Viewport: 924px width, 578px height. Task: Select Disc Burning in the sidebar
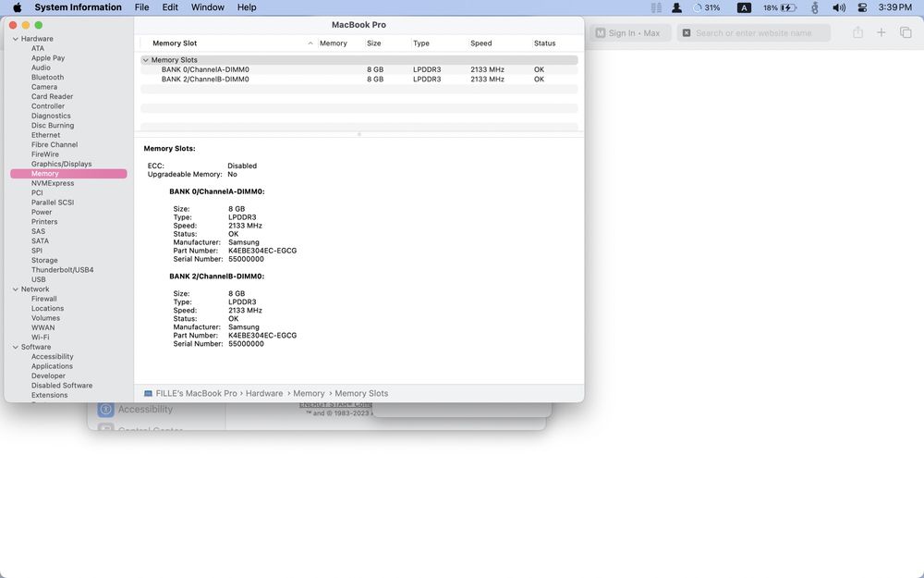click(53, 126)
